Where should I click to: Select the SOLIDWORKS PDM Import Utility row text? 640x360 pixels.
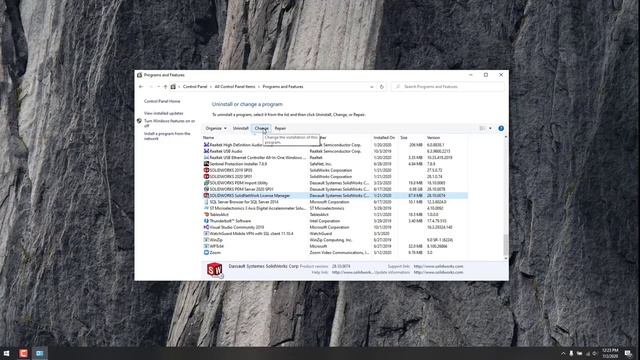238,183
